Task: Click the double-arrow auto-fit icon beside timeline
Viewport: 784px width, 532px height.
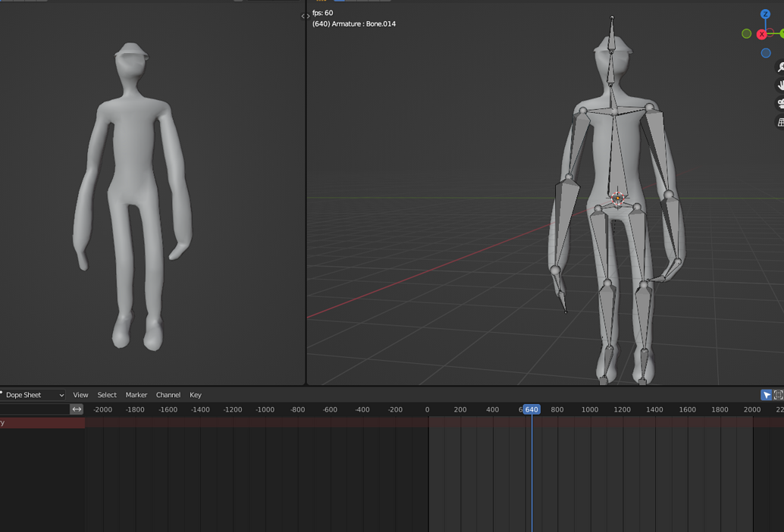Action: [77, 409]
